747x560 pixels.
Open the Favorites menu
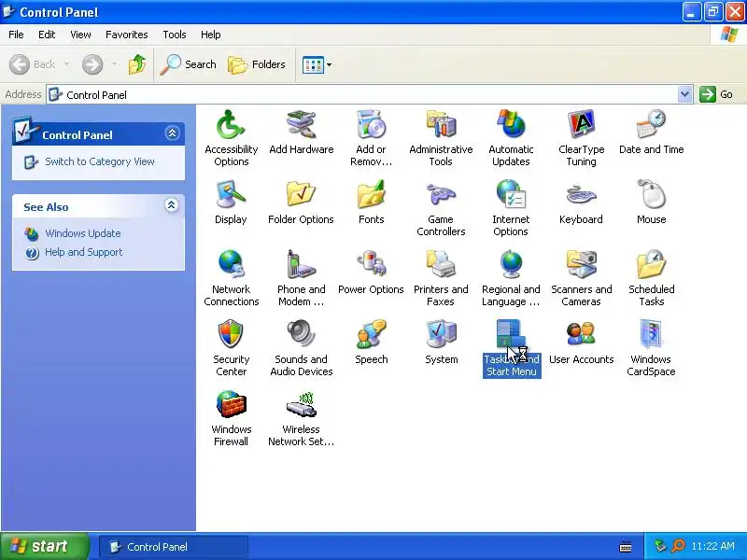point(127,35)
